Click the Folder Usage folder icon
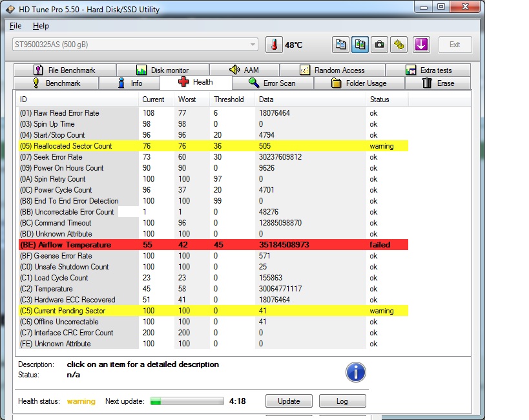Image resolution: width=529 pixels, height=420 pixels. (x=336, y=83)
